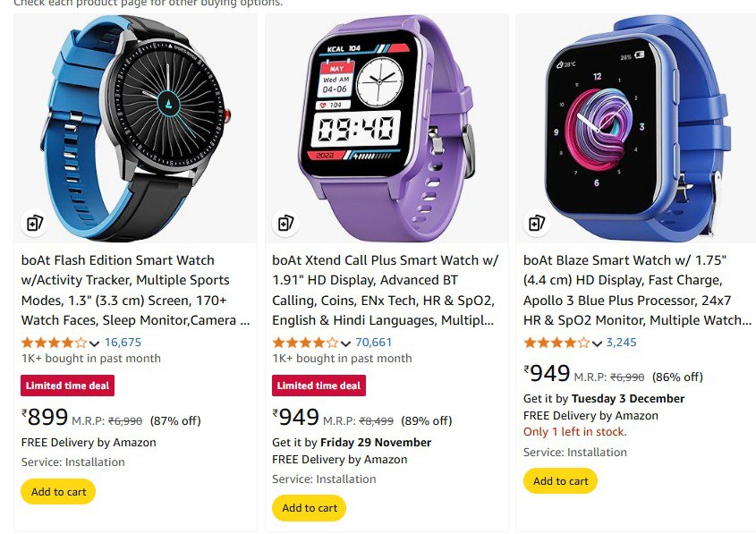Open the star rating of the boAt Flash Edition watch
The height and width of the screenshot is (534, 756).
54,343
